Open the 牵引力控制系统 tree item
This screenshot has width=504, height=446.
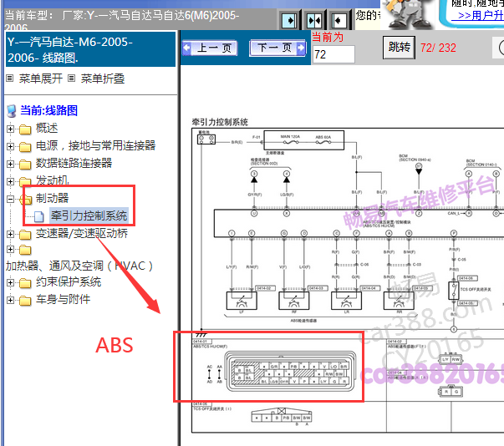(x=89, y=215)
